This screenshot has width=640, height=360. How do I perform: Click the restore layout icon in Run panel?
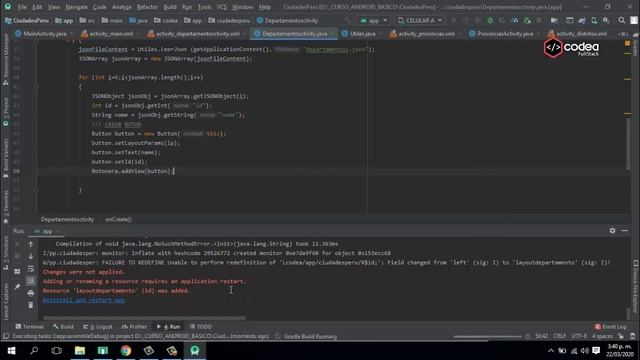(x=17, y=271)
